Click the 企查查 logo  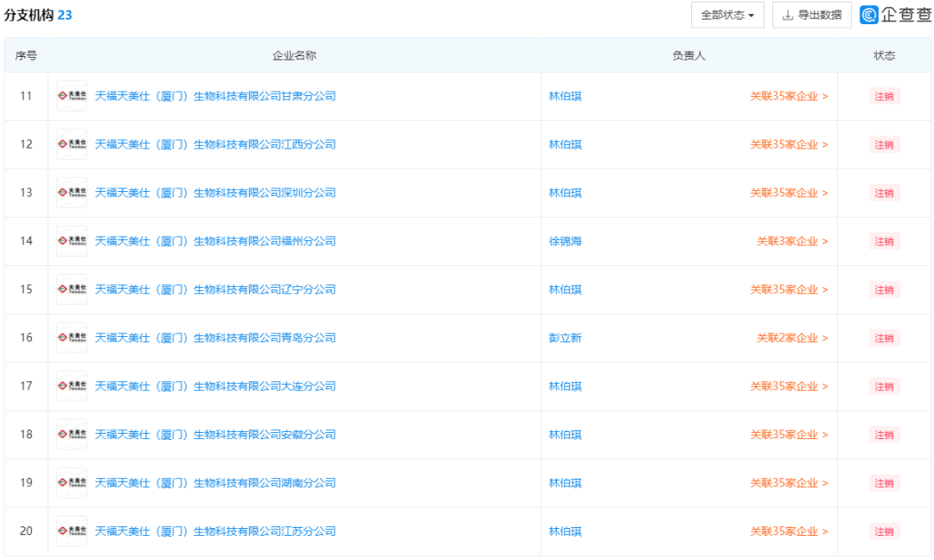896,15
